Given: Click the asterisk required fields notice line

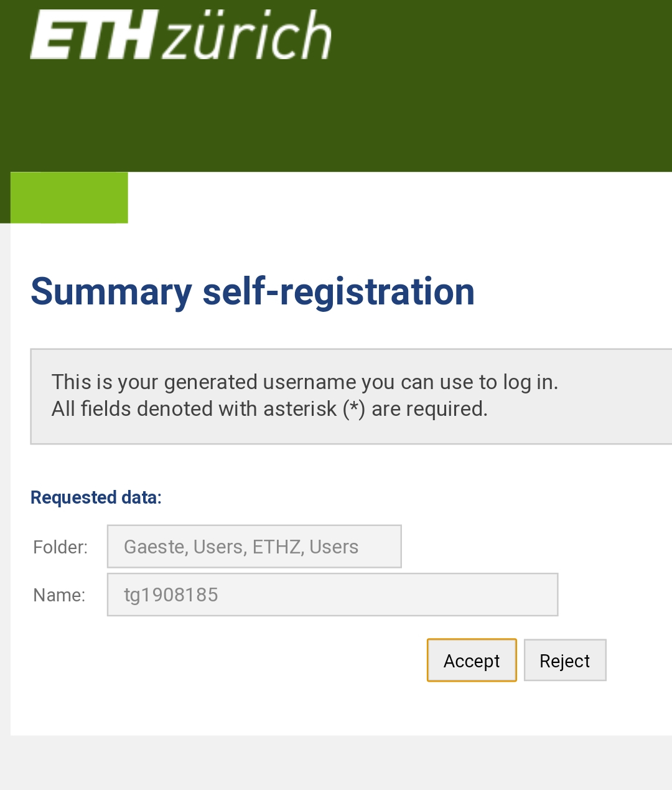Looking at the screenshot, I should [x=269, y=409].
